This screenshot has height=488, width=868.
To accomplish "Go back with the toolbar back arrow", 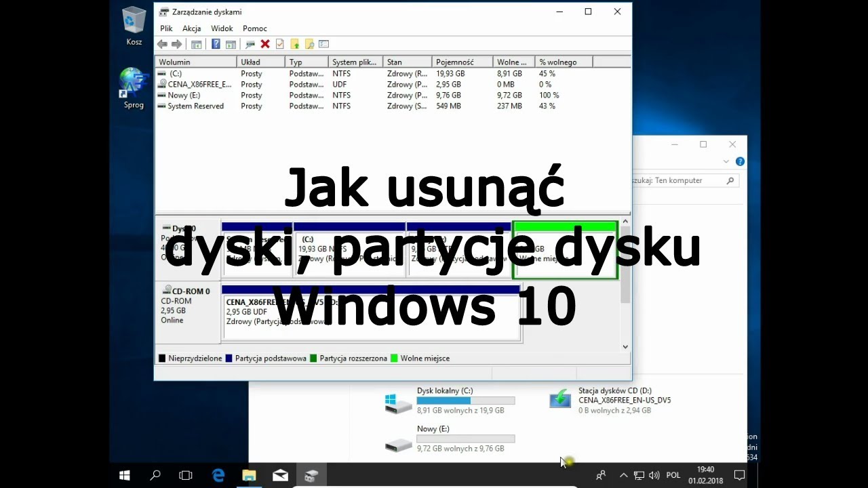I will [x=162, y=44].
